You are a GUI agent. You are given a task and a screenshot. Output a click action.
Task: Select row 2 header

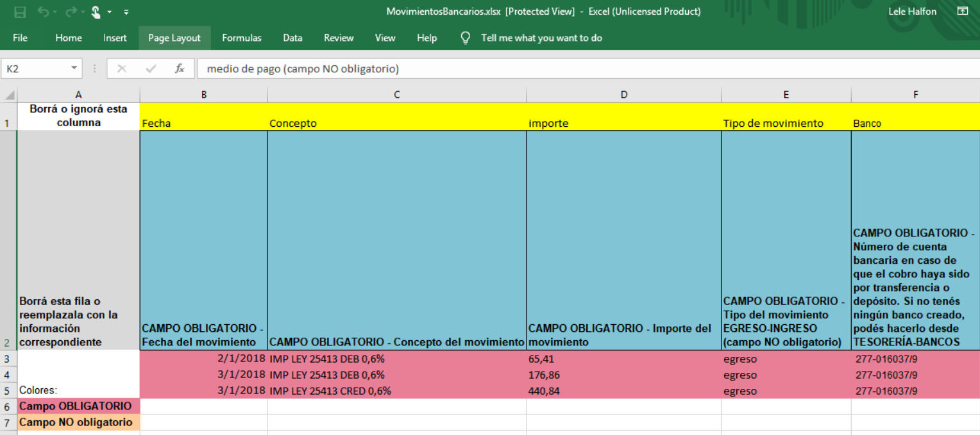(8, 240)
